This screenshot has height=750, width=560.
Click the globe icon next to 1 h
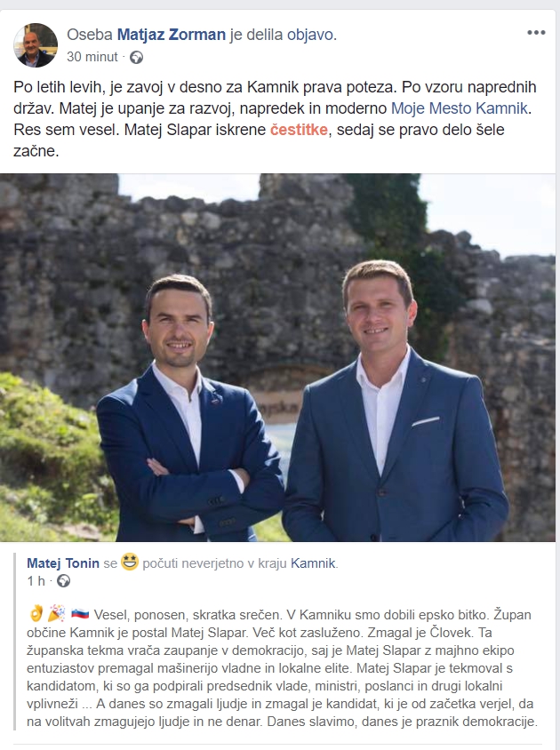coord(63,581)
